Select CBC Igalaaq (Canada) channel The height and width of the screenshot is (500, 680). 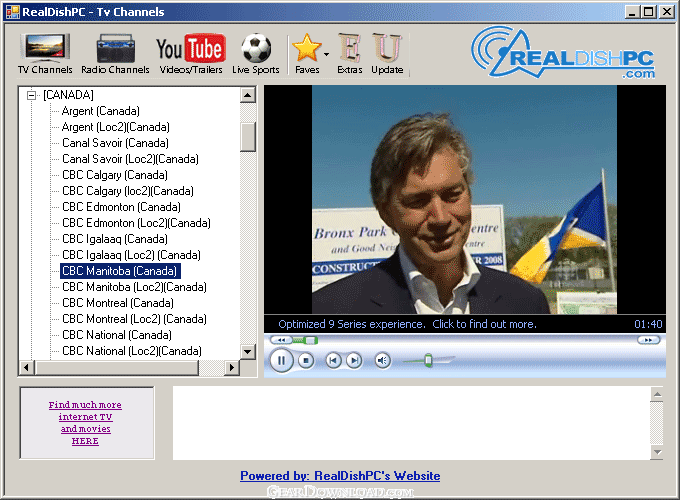[x=115, y=239]
